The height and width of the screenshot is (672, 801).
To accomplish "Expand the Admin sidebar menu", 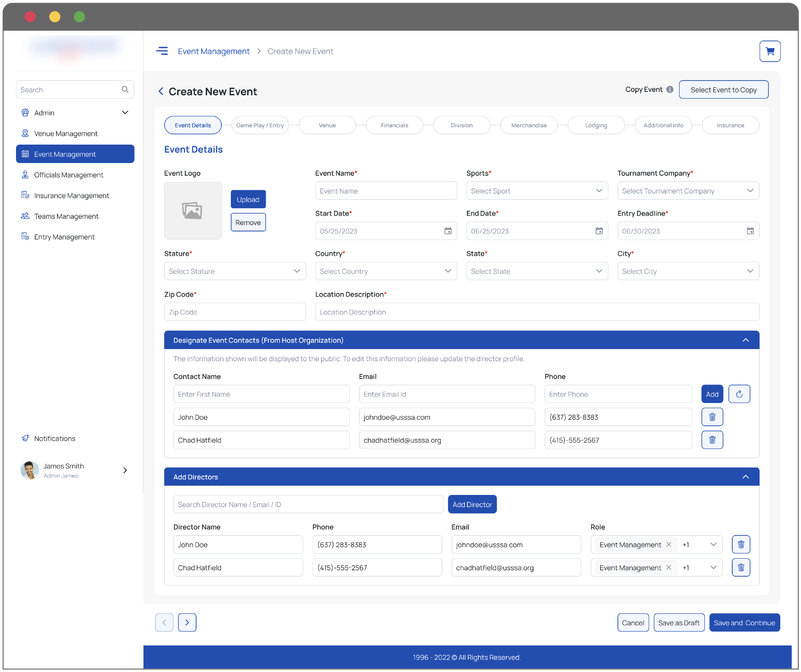I will point(75,113).
